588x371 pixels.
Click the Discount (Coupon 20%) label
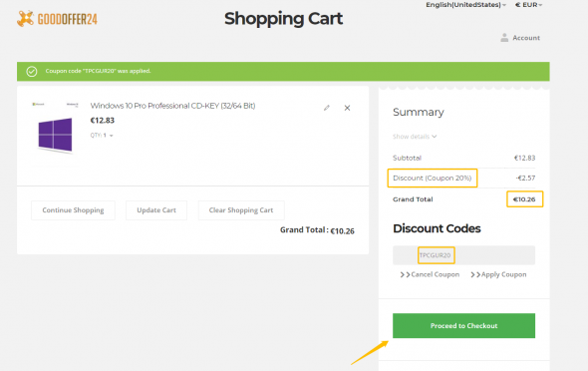tap(432, 178)
